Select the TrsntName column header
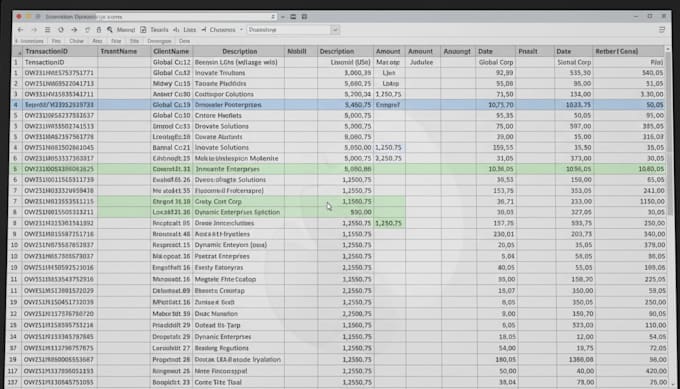The width and height of the screenshot is (680, 389). (x=124, y=51)
